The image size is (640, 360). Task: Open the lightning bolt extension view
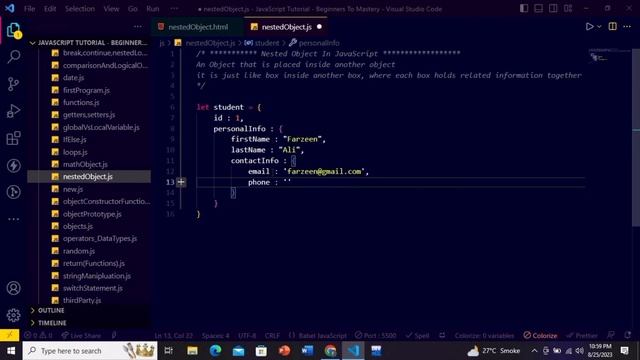[x=13, y=165]
